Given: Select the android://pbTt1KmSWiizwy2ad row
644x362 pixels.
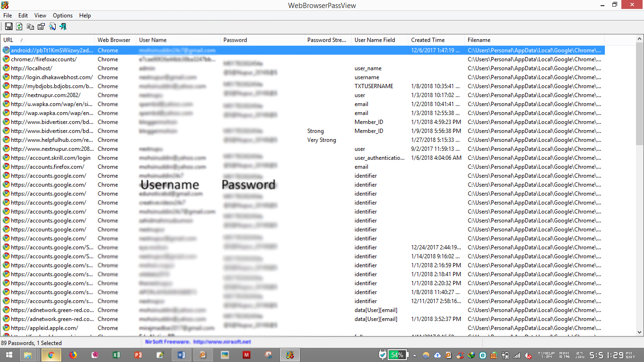Looking at the screenshot, I should [303, 50].
